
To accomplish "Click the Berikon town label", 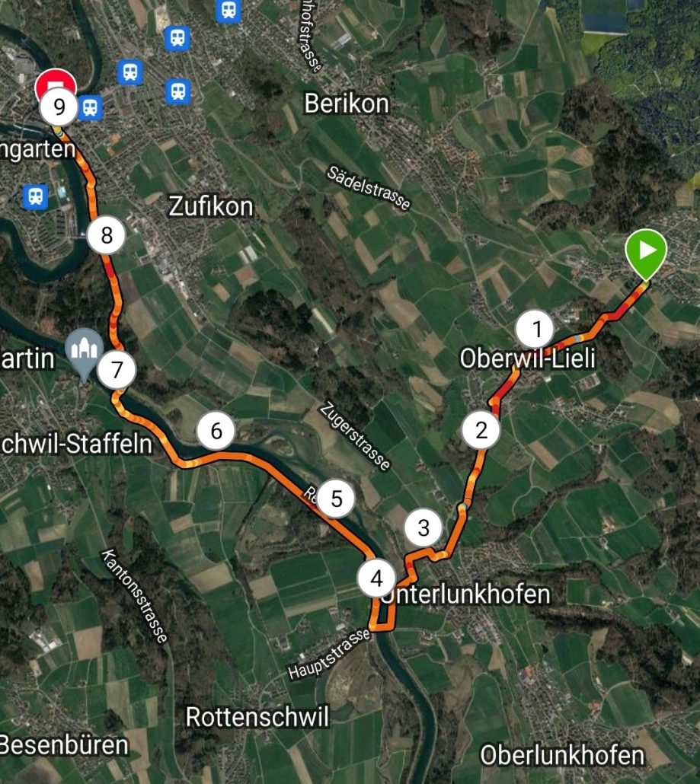I will click(347, 104).
